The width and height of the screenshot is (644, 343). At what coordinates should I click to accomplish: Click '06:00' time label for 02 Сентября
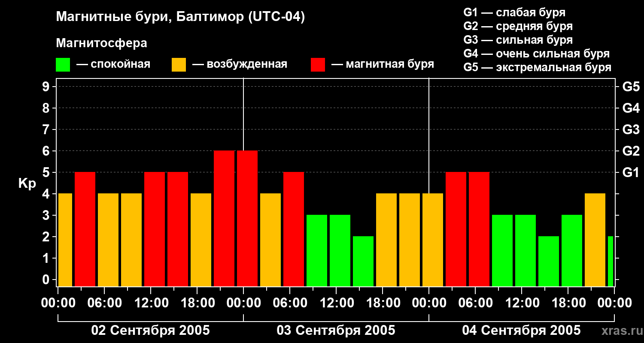click(x=104, y=303)
